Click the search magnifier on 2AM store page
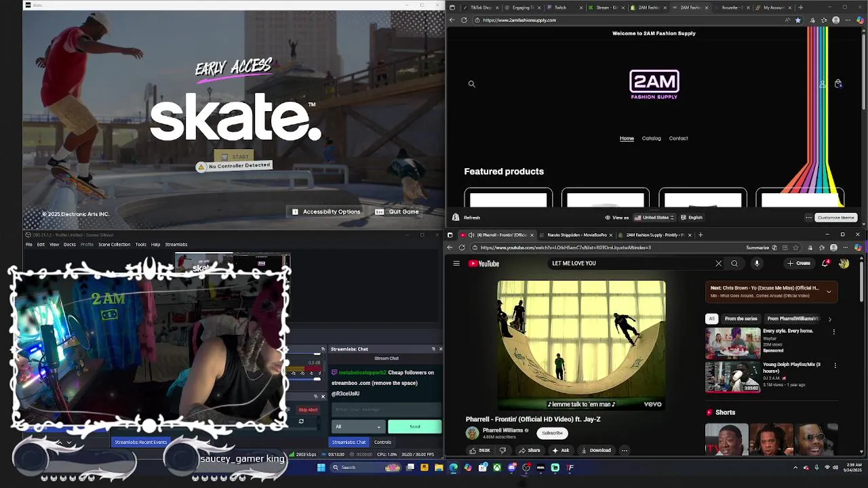Image resolution: width=868 pixels, height=488 pixels. coord(472,84)
